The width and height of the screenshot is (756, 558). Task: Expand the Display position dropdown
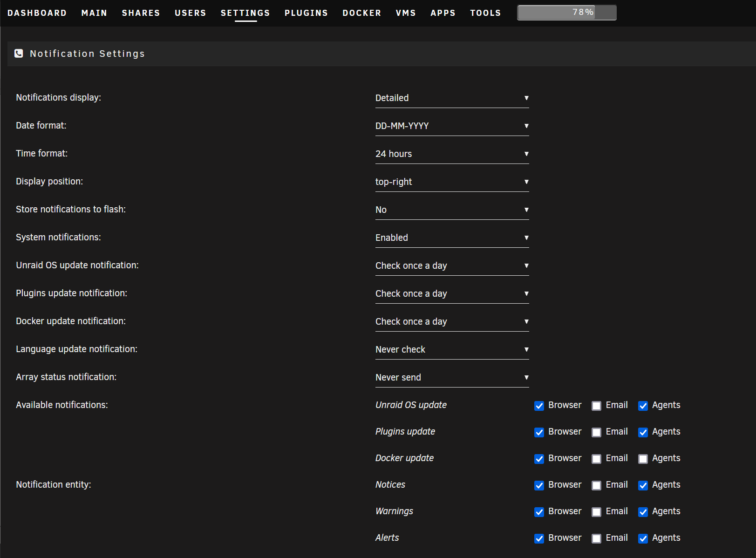[x=452, y=182]
